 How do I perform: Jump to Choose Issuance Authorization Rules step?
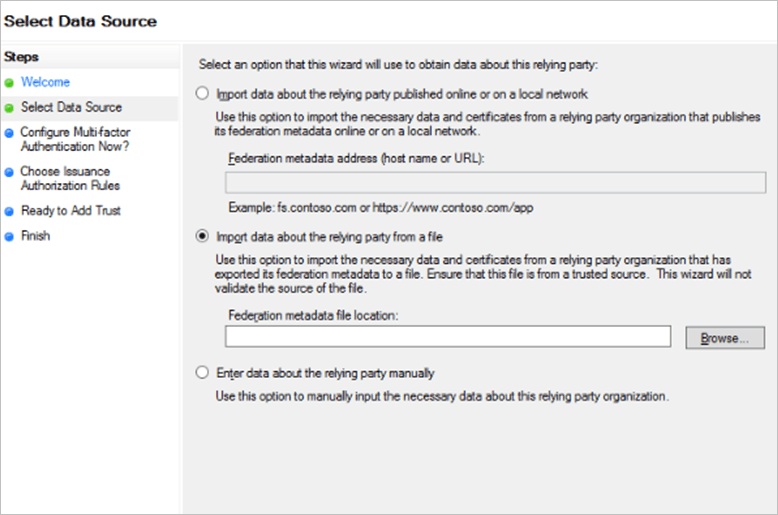tap(70, 178)
